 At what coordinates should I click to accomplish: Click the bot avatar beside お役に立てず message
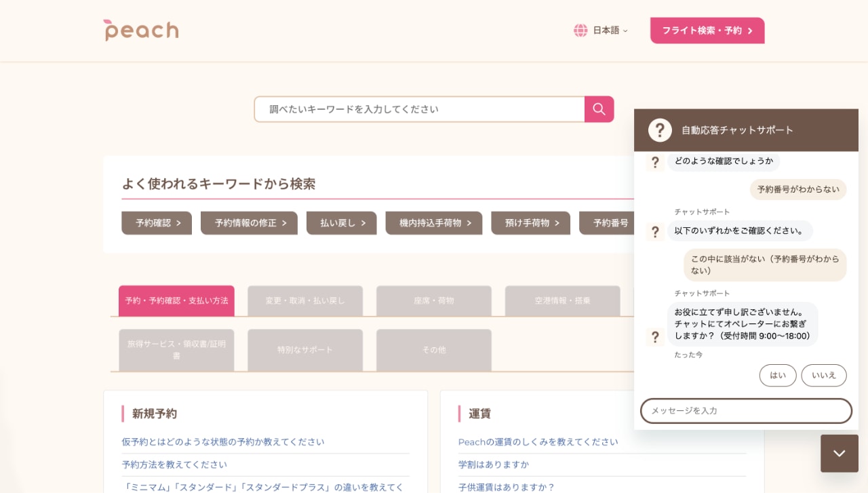[655, 336]
